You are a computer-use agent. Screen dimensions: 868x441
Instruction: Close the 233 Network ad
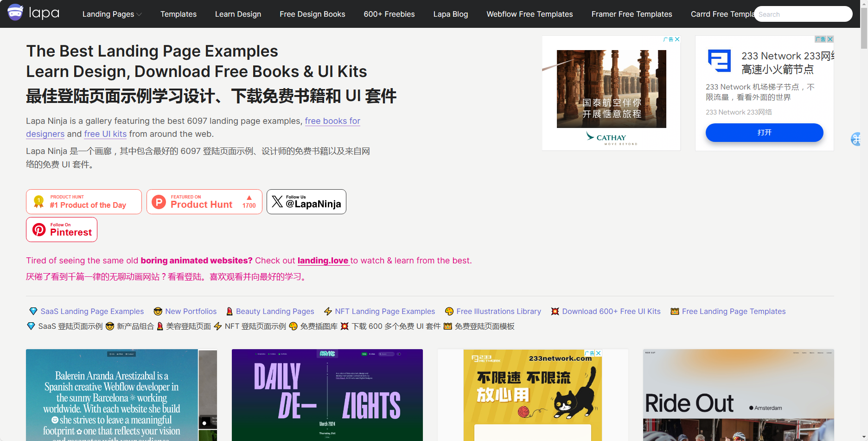click(x=830, y=39)
